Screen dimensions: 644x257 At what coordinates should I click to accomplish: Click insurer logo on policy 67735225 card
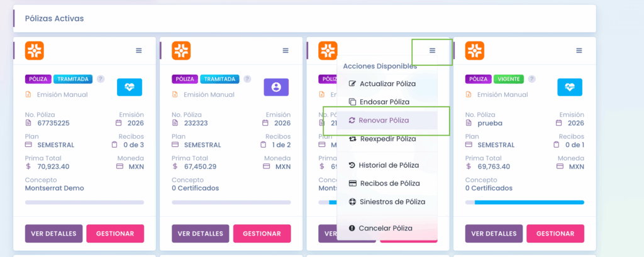pos(35,50)
